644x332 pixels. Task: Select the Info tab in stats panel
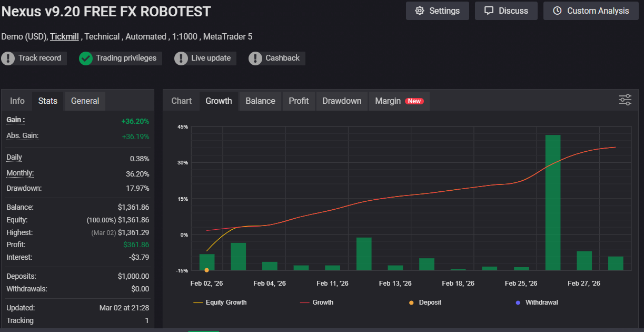(17, 101)
